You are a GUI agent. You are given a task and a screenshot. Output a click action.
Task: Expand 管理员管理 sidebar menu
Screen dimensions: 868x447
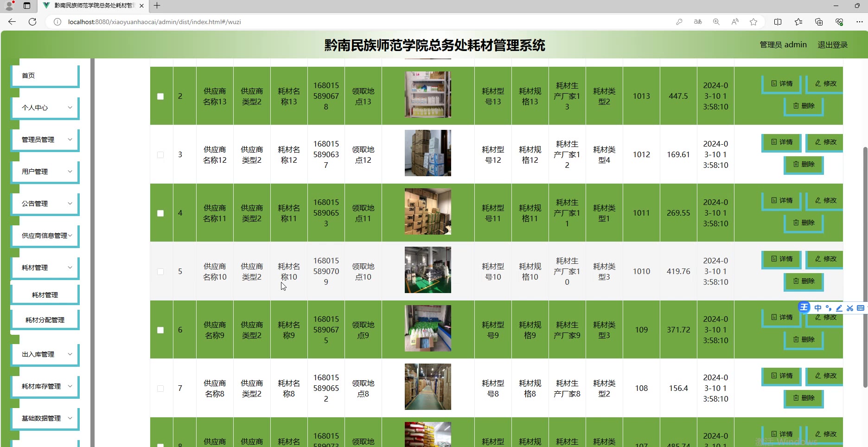45,140
